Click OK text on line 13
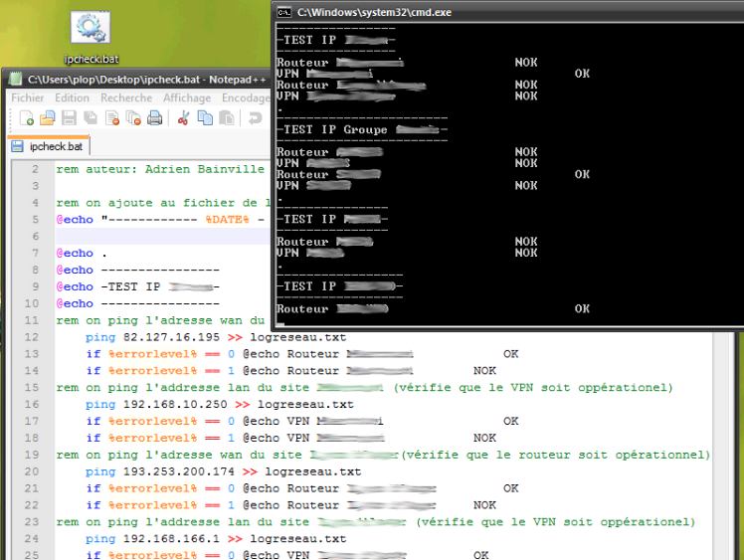This screenshot has width=744, height=560. coord(510,354)
